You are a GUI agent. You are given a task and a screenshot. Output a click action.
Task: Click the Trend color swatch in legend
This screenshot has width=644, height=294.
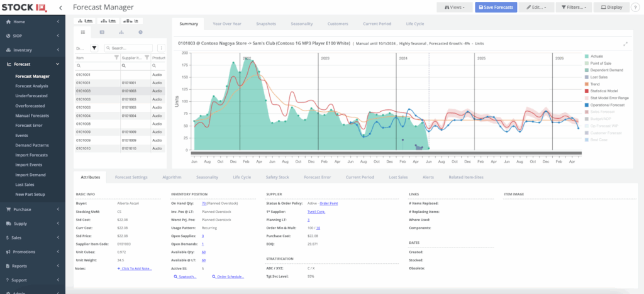[x=586, y=84]
